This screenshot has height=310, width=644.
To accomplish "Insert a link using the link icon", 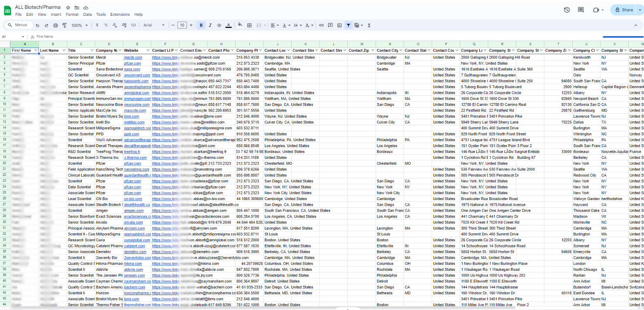I will click(x=321, y=25).
